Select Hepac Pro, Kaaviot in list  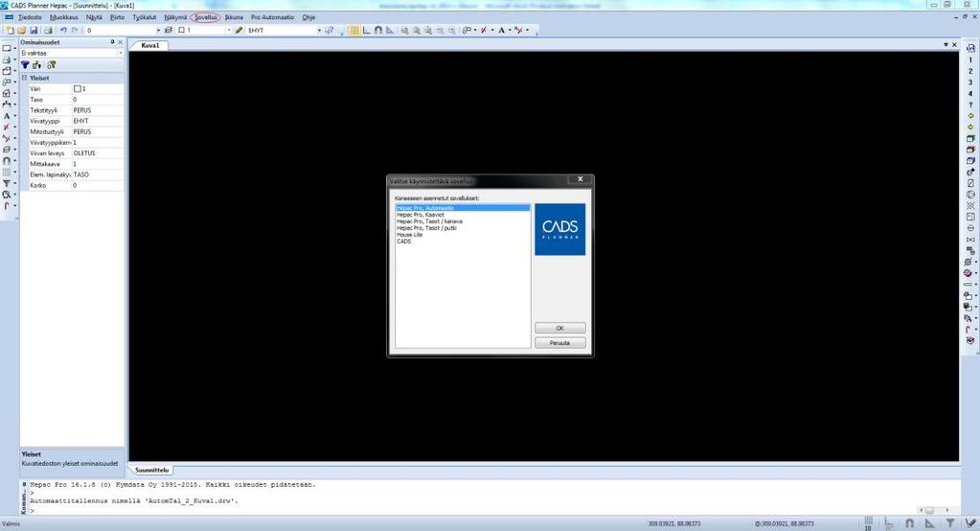pyautogui.click(x=420, y=215)
